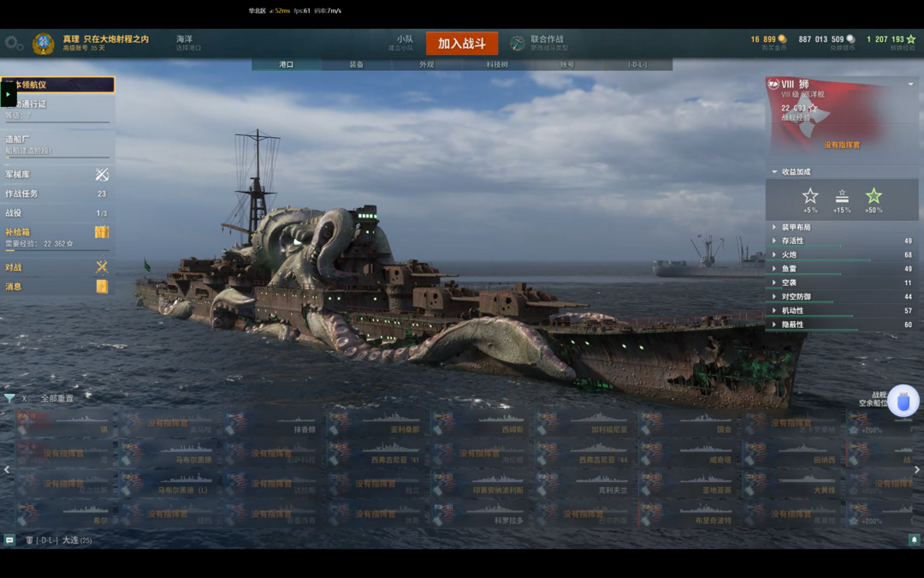The width and height of the screenshot is (924, 578).
Task: Click the blue floating assistant button
Action: click(903, 401)
